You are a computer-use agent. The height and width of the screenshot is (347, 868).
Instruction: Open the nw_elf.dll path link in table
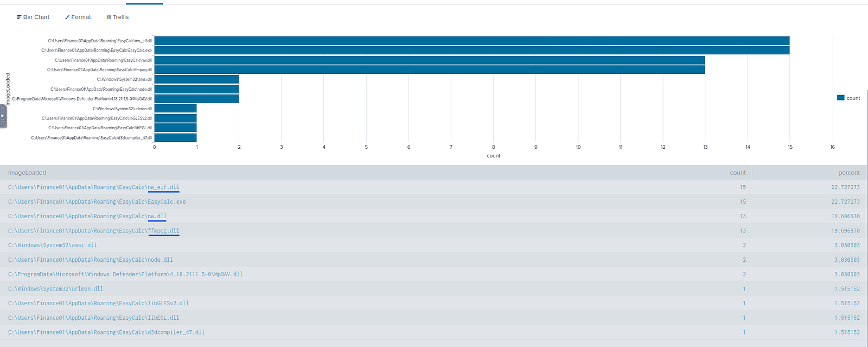click(93, 187)
